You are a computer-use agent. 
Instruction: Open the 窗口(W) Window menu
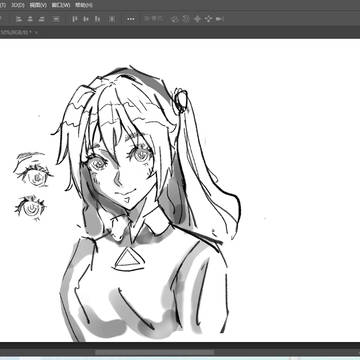click(61, 5)
